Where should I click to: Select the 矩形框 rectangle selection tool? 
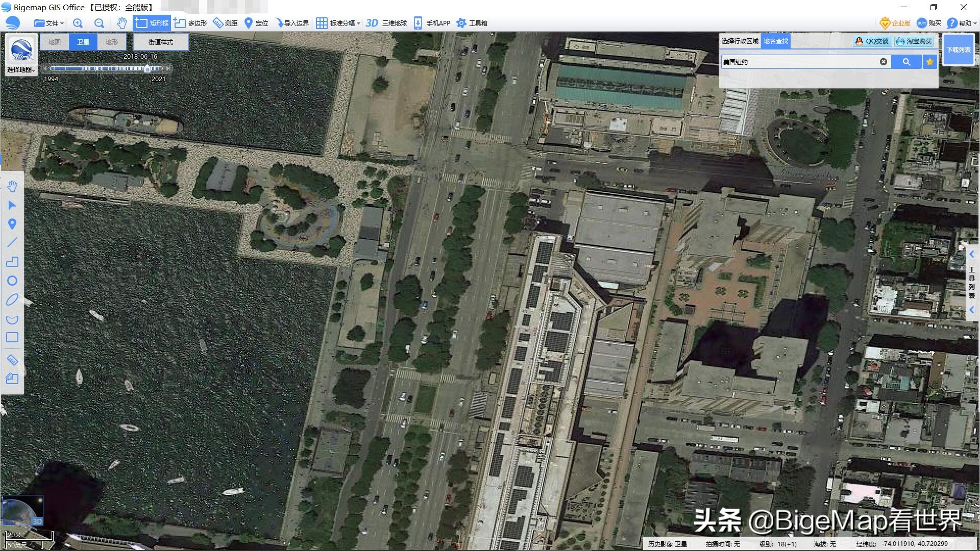coord(152,23)
